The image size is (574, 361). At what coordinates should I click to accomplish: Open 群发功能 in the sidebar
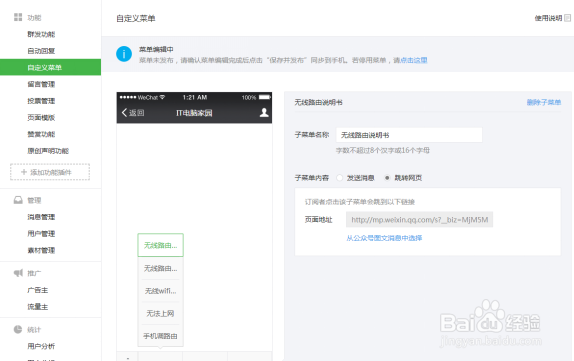[x=41, y=34]
